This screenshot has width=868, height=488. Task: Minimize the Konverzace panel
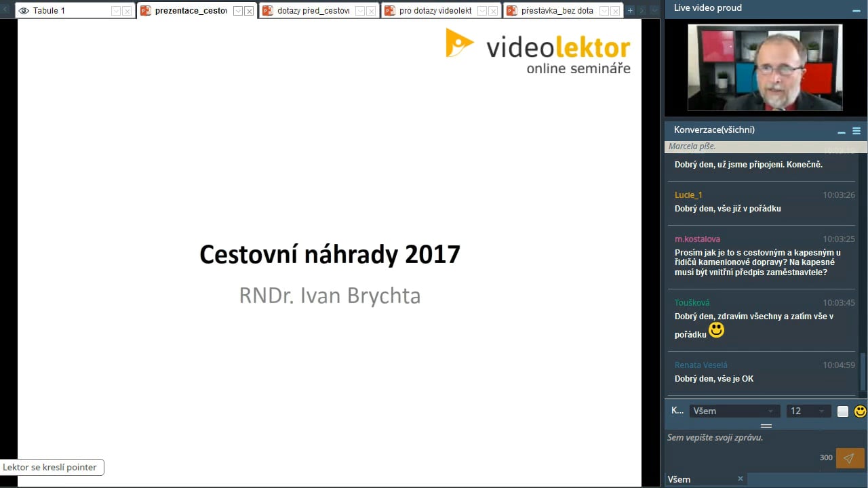842,131
